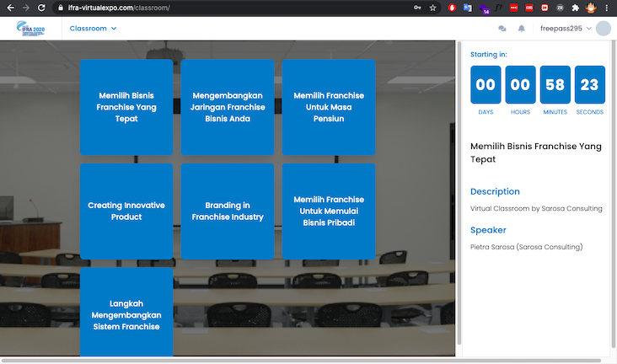Expand the Classroom dropdown menu

click(x=93, y=29)
